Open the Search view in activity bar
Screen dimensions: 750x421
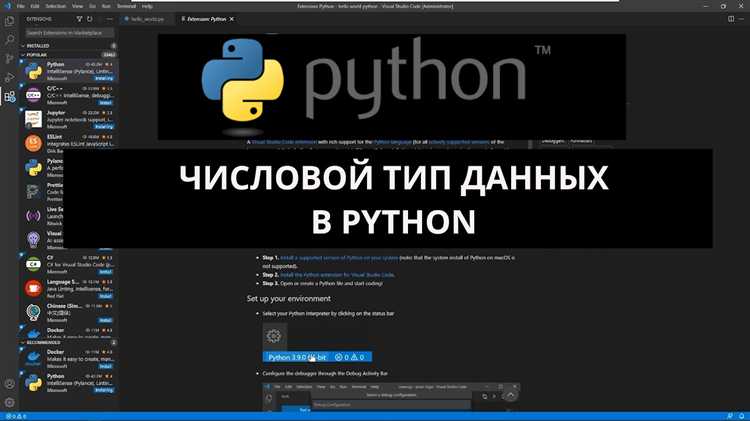click(x=10, y=40)
